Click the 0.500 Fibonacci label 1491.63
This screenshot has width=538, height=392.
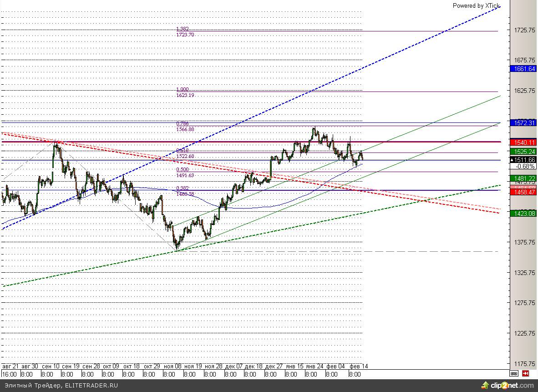pos(185,175)
